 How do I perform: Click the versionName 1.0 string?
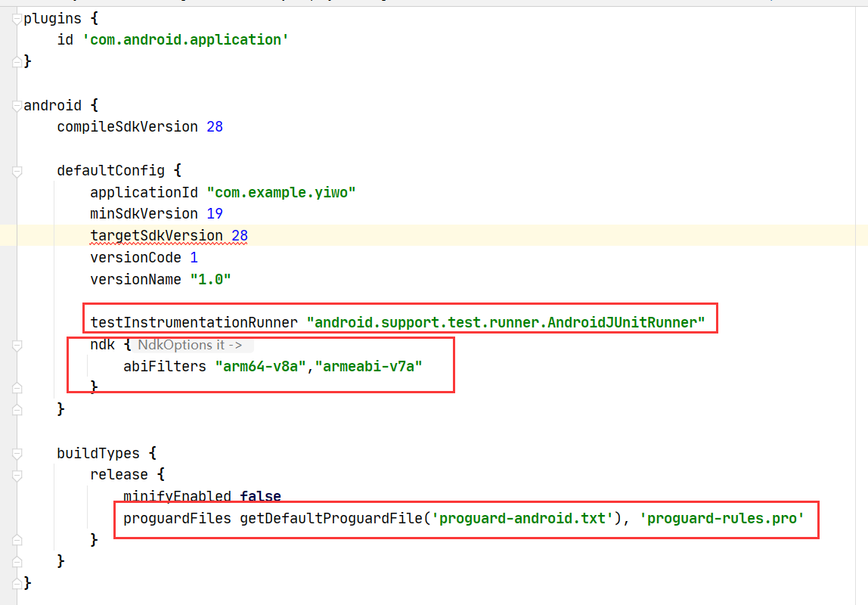(x=210, y=278)
